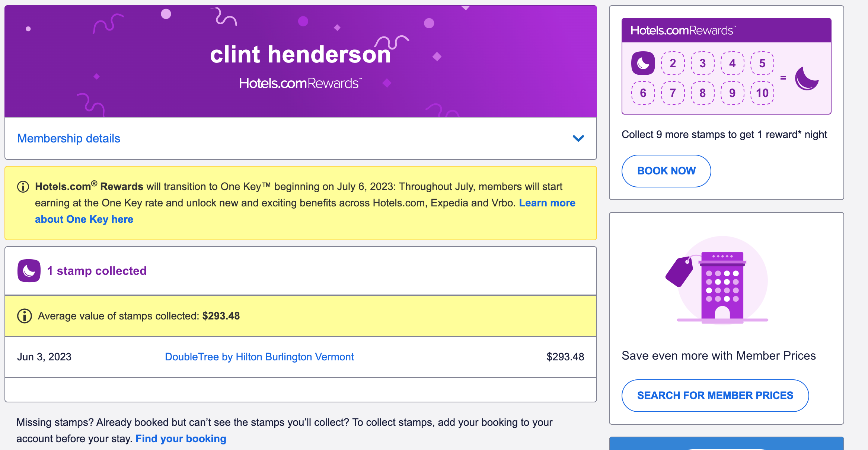Click stamp slot number 10
The image size is (868, 450).
[x=762, y=93]
